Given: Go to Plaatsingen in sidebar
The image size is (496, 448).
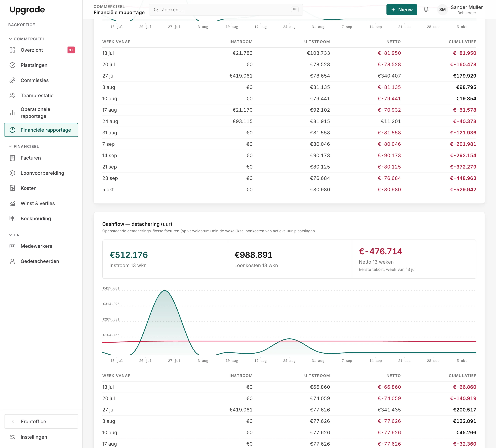Looking at the screenshot, I should (41, 65).
